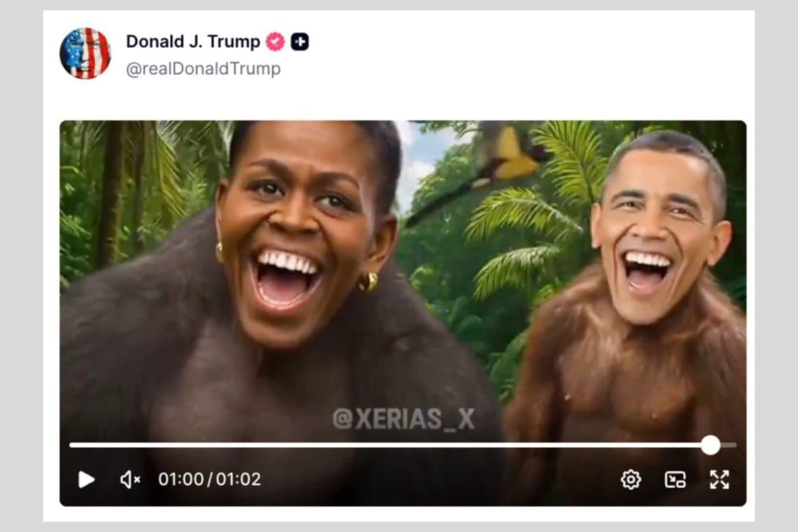Open the video settings gear

630,479
